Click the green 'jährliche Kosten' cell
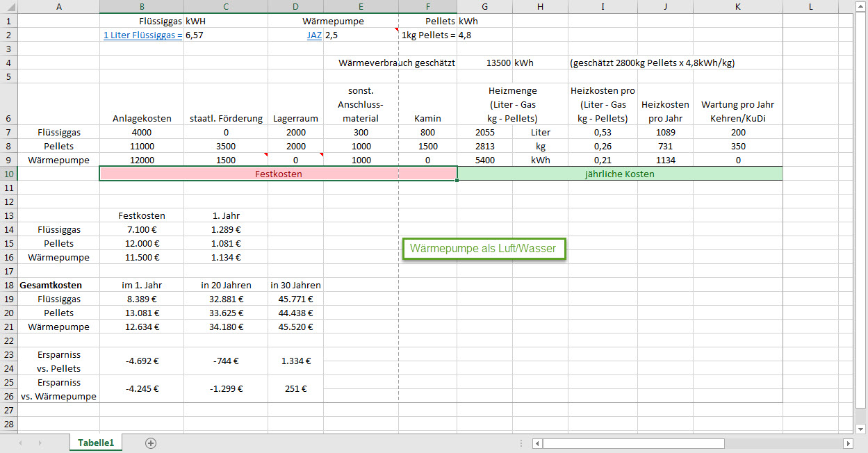The image size is (868, 453). coord(620,174)
